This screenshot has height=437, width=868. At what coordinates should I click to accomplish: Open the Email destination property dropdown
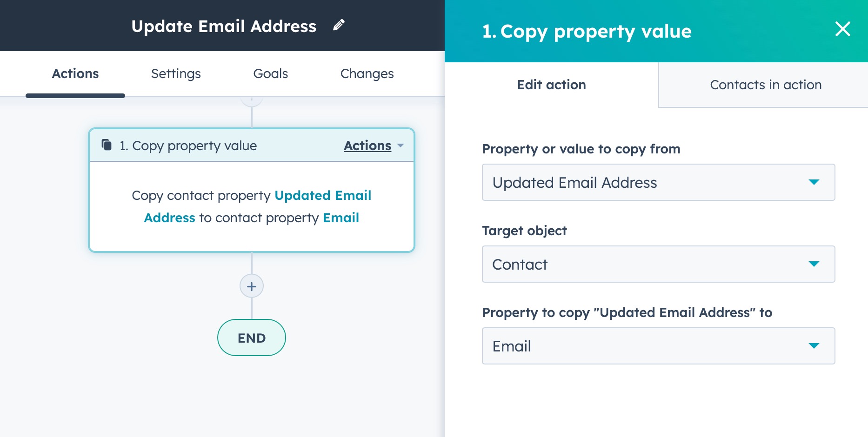pyautogui.click(x=658, y=346)
